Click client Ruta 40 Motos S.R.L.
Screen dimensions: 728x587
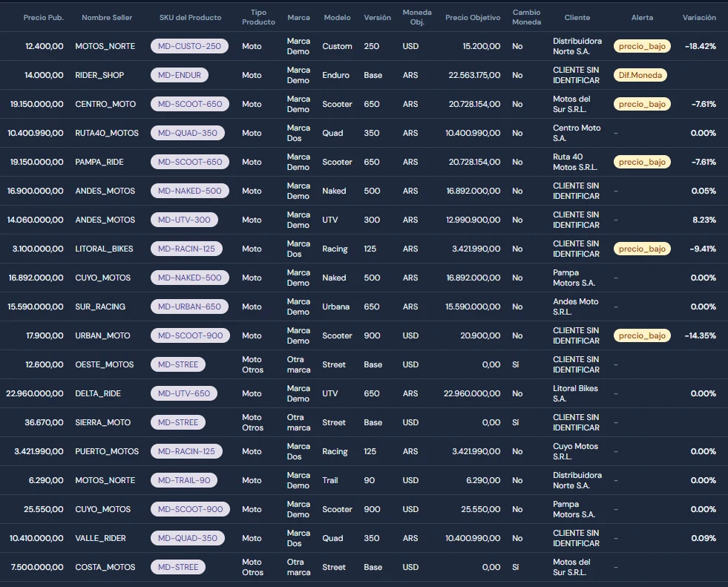[575, 162]
